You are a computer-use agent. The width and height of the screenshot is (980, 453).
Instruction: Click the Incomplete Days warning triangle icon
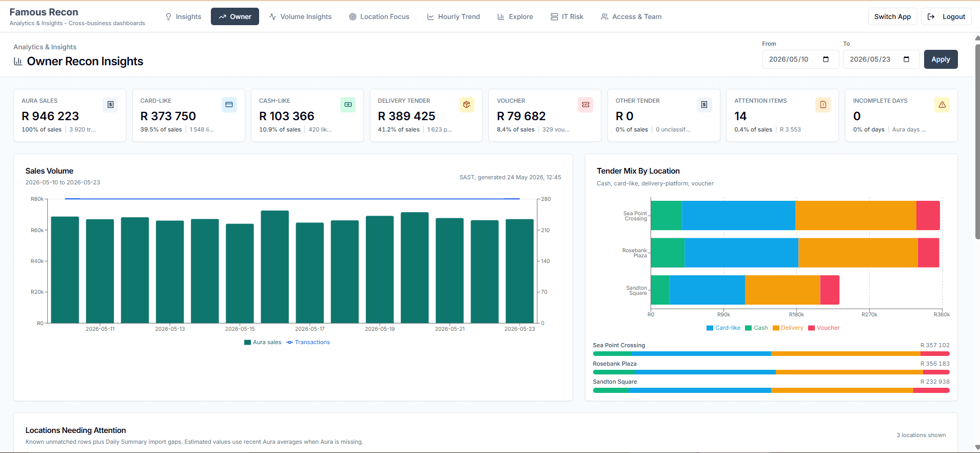pyautogui.click(x=942, y=104)
